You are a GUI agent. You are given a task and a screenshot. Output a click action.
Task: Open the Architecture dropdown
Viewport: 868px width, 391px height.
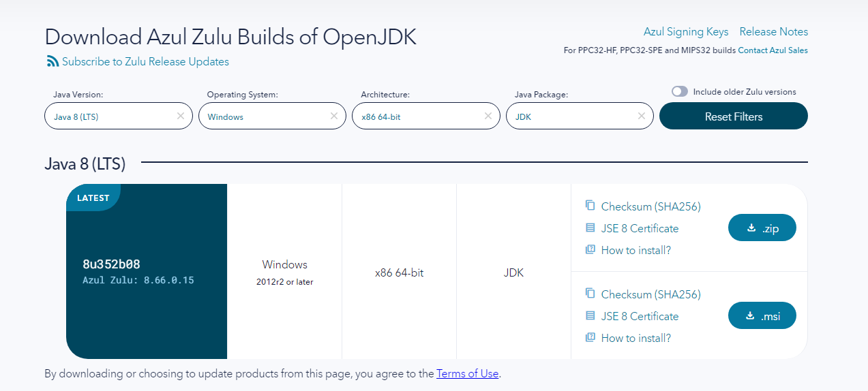point(426,116)
